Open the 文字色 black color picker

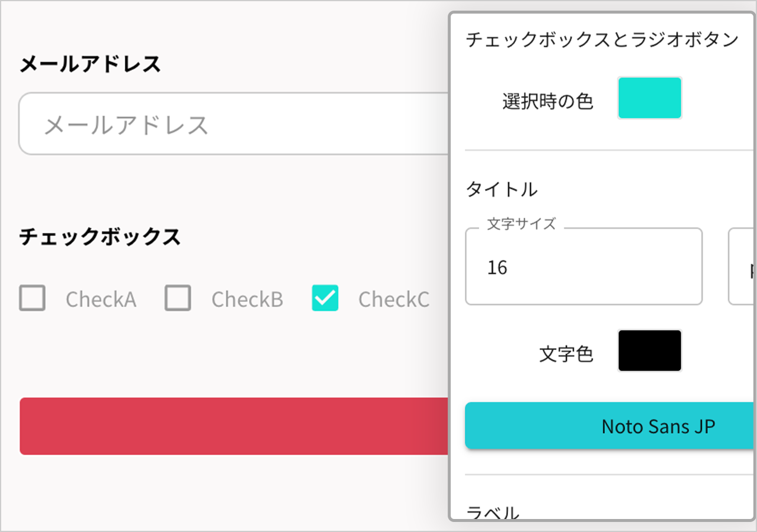tap(649, 351)
